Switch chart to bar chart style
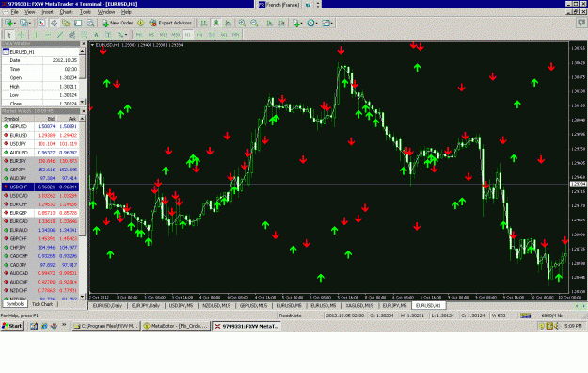The height and width of the screenshot is (373, 588). tap(203, 23)
